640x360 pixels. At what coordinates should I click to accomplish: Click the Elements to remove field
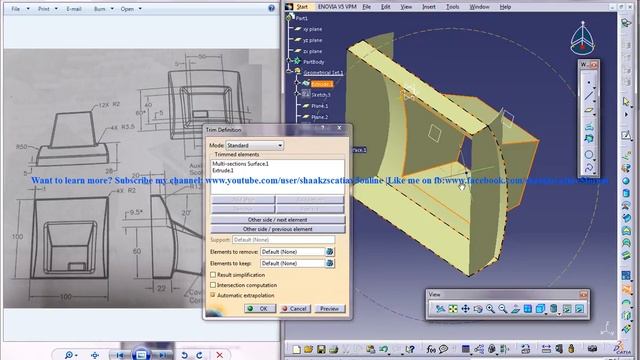[x=293, y=252]
